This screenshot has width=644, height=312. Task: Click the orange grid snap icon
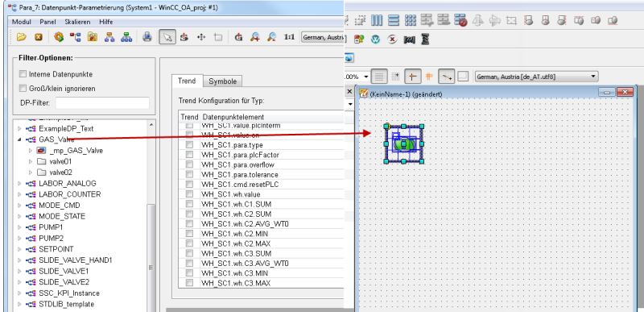click(x=429, y=76)
